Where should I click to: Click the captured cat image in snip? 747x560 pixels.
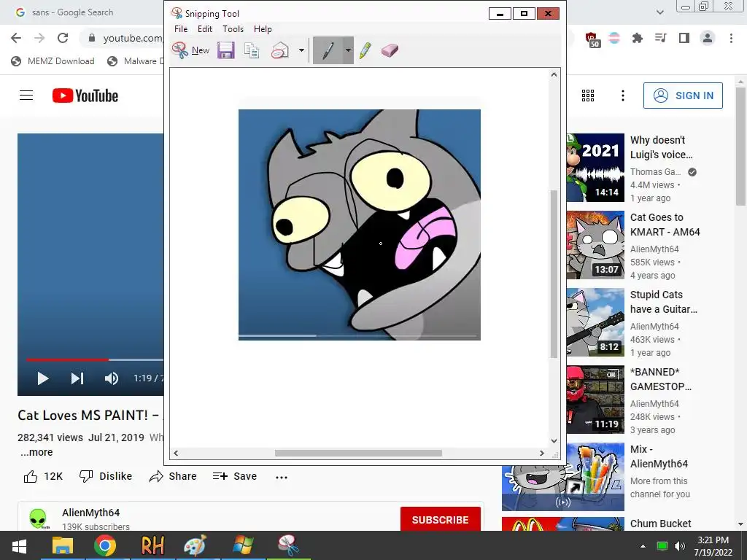(x=359, y=225)
